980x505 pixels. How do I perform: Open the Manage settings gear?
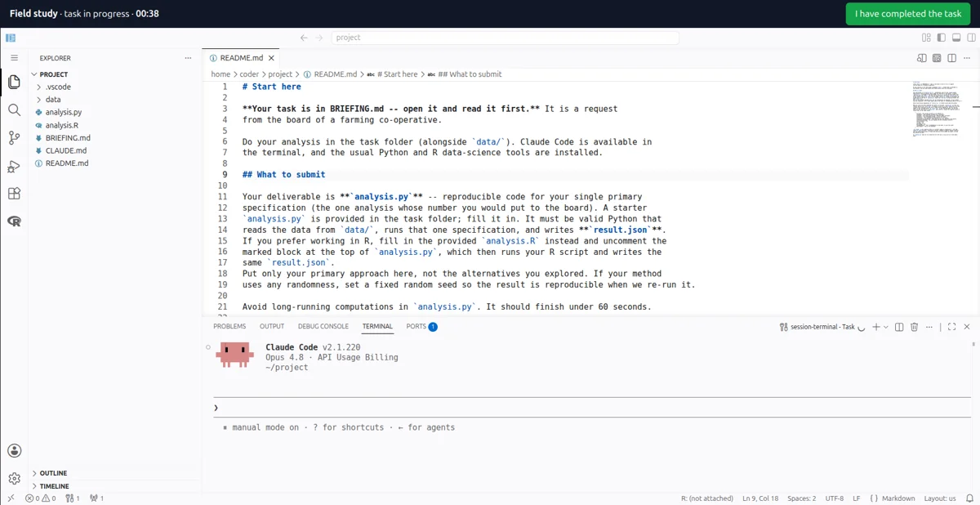pos(14,479)
